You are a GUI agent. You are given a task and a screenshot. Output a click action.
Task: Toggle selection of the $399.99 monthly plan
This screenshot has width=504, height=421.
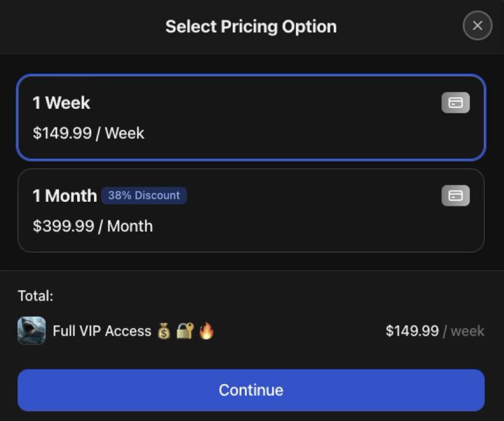(251, 210)
